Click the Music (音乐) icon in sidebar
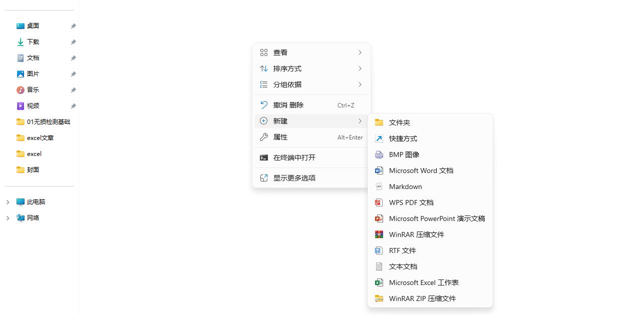Image resolution: width=644 pixels, height=315 pixels. point(21,90)
